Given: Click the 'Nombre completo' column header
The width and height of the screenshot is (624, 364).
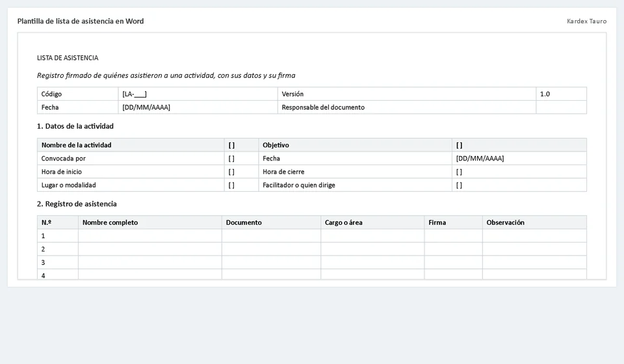Looking at the screenshot, I should tap(150, 222).
